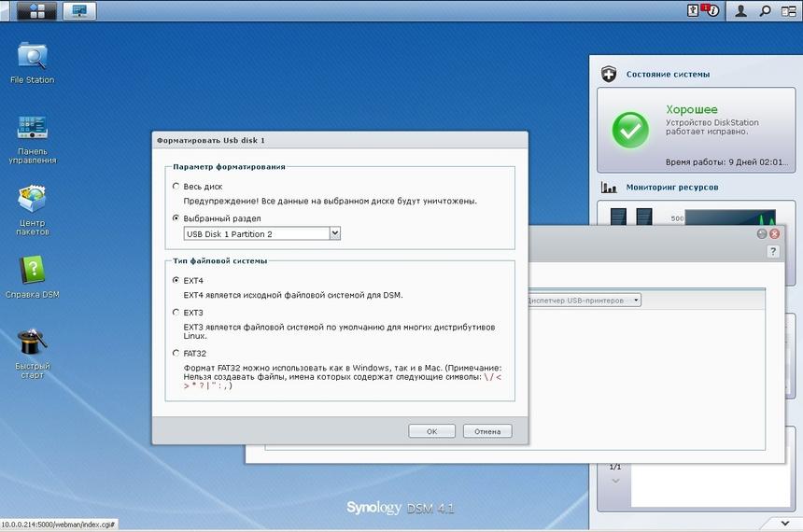Image resolution: width=803 pixels, height=532 pixels.
Task: Click the Быстрый старт wizard icon
Action: (32, 343)
